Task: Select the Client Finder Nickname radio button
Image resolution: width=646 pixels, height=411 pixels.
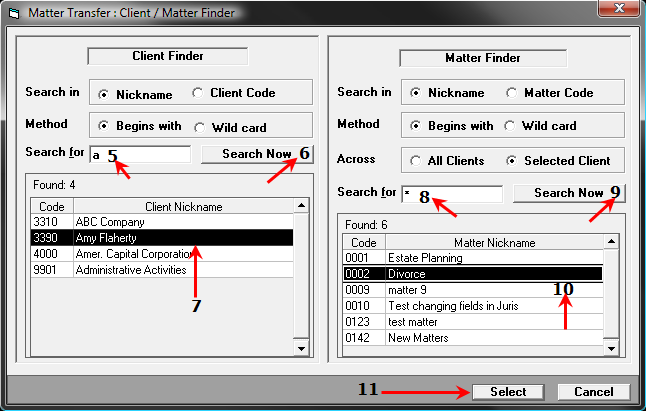Action: (104, 94)
